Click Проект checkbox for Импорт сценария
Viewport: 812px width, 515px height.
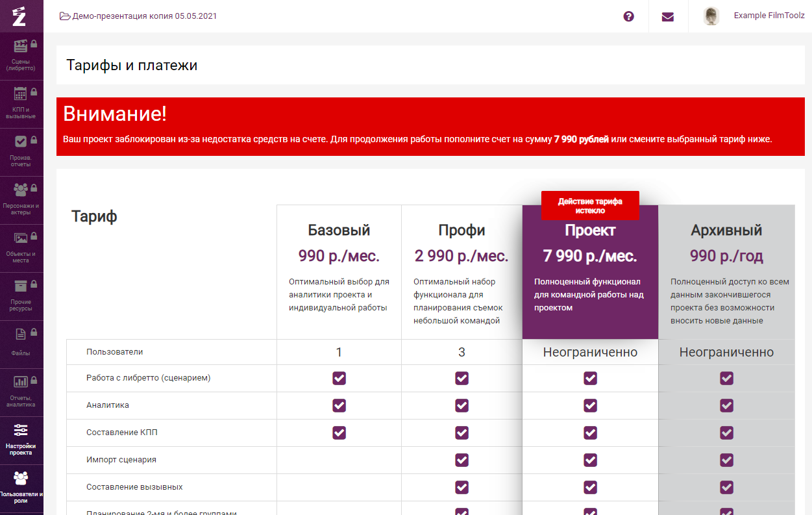pos(590,460)
